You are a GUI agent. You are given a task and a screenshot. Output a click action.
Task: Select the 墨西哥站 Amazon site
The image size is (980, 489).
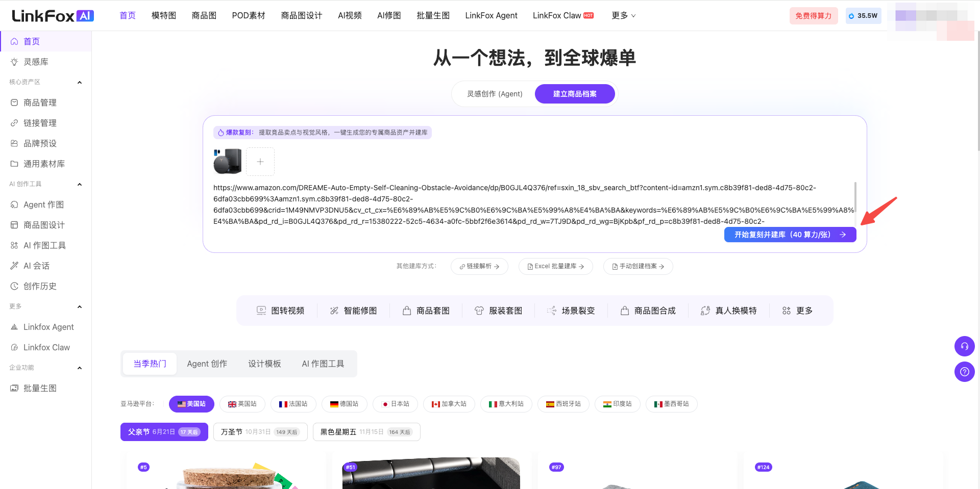pos(672,404)
